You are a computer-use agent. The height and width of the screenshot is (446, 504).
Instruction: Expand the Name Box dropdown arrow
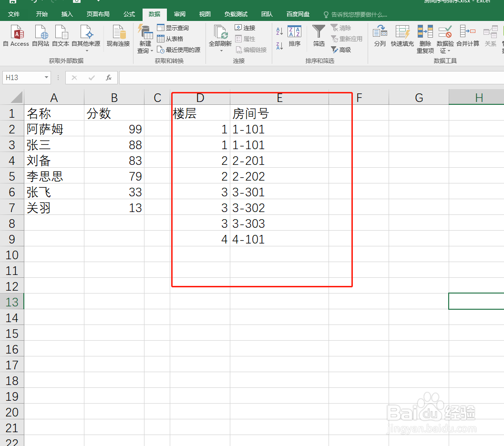[x=47, y=77]
